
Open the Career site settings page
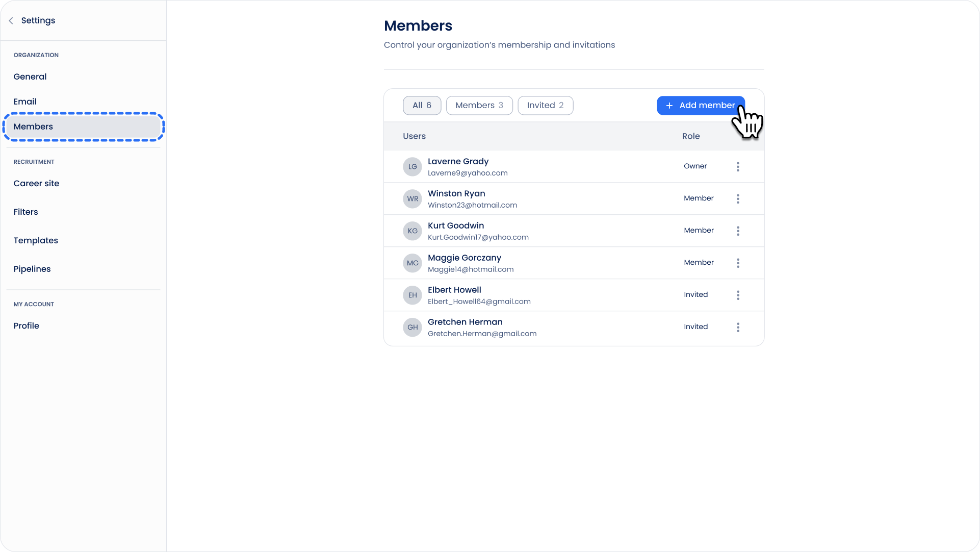click(x=36, y=184)
